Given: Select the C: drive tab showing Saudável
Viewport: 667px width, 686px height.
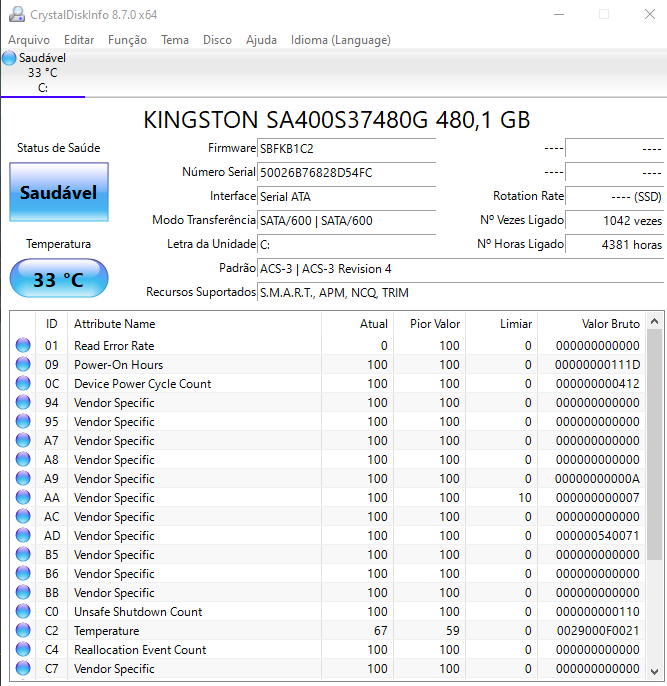Looking at the screenshot, I should 42,73.
